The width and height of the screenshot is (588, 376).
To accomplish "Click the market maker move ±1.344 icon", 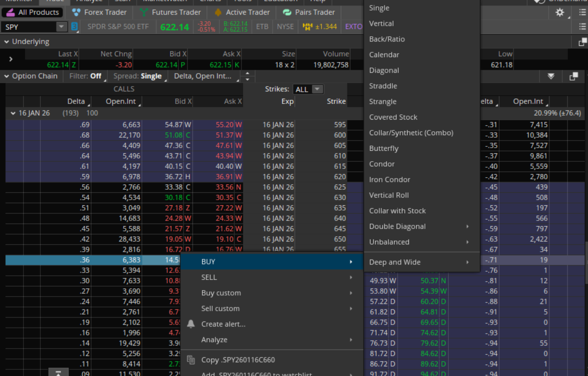I will [320, 27].
